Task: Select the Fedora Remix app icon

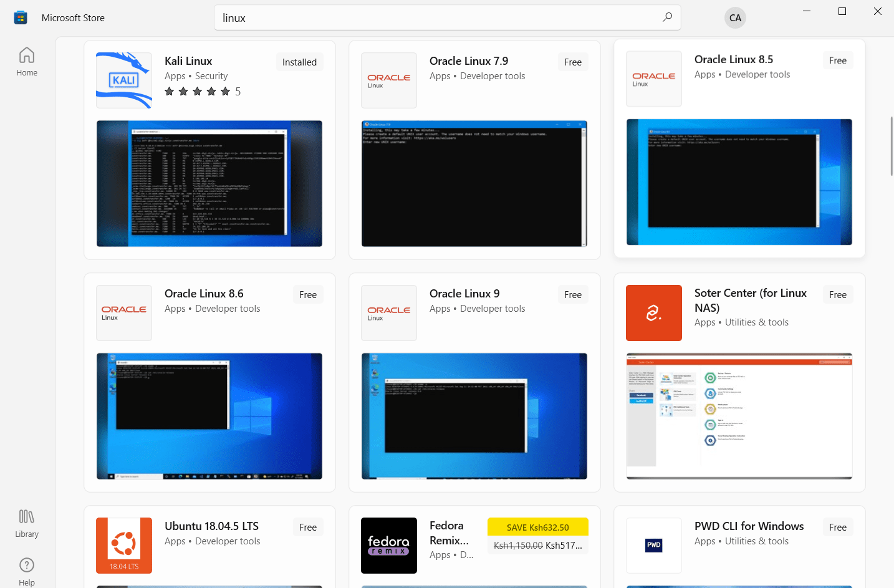Action: [388, 546]
